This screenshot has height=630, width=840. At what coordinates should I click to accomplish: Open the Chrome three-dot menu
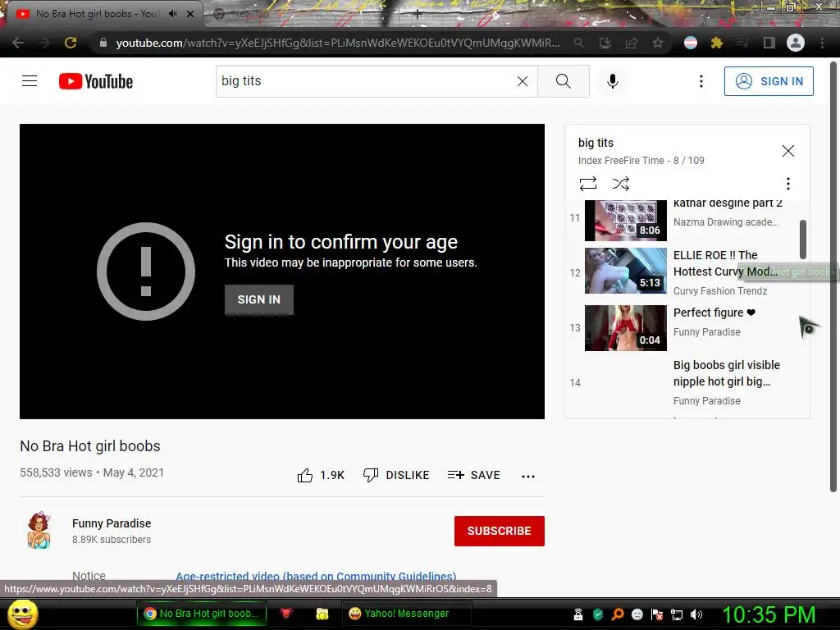tap(822, 43)
